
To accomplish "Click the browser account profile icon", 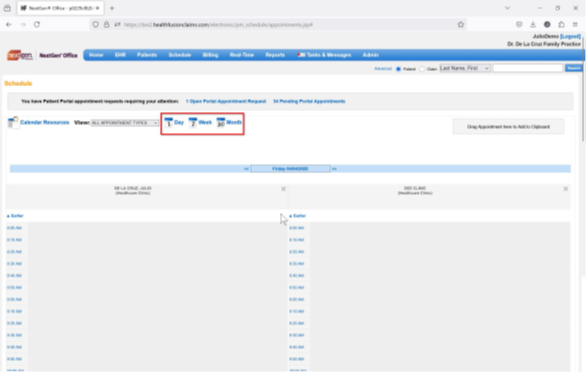I will point(547,25).
